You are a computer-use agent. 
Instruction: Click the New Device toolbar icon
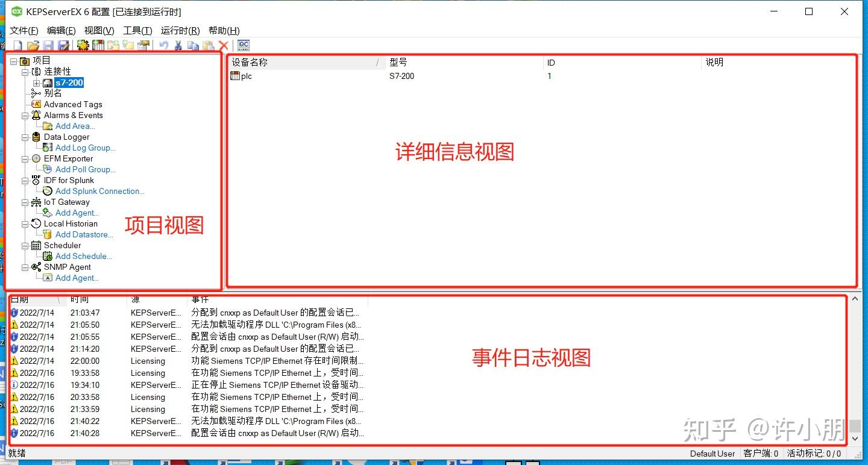click(x=97, y=45)
